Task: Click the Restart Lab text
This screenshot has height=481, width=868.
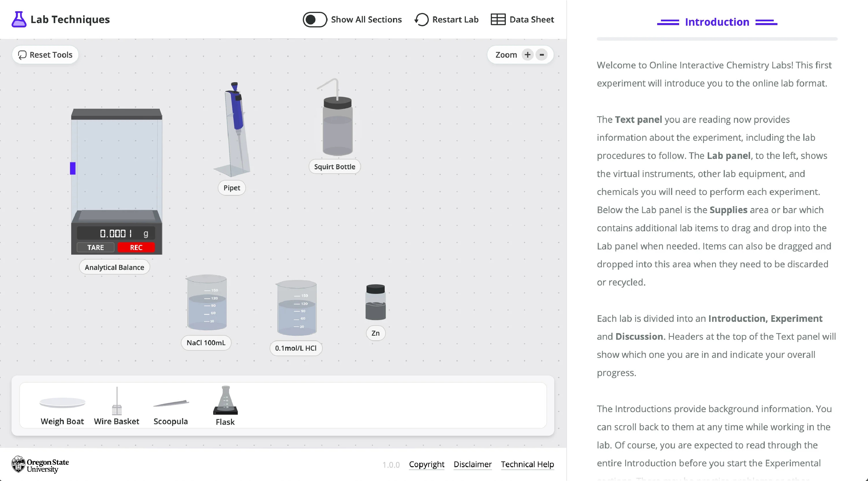Action: (x=455, y=20)
